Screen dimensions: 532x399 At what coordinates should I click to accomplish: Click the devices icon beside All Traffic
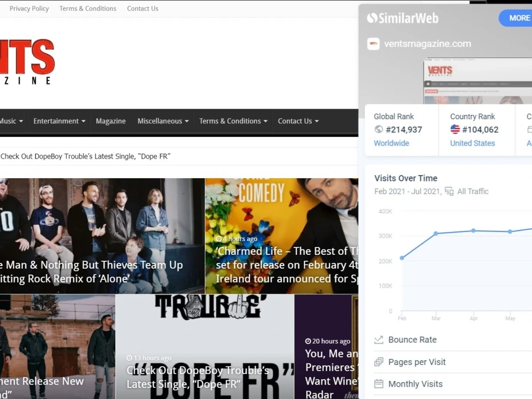(x=449, y=192)
